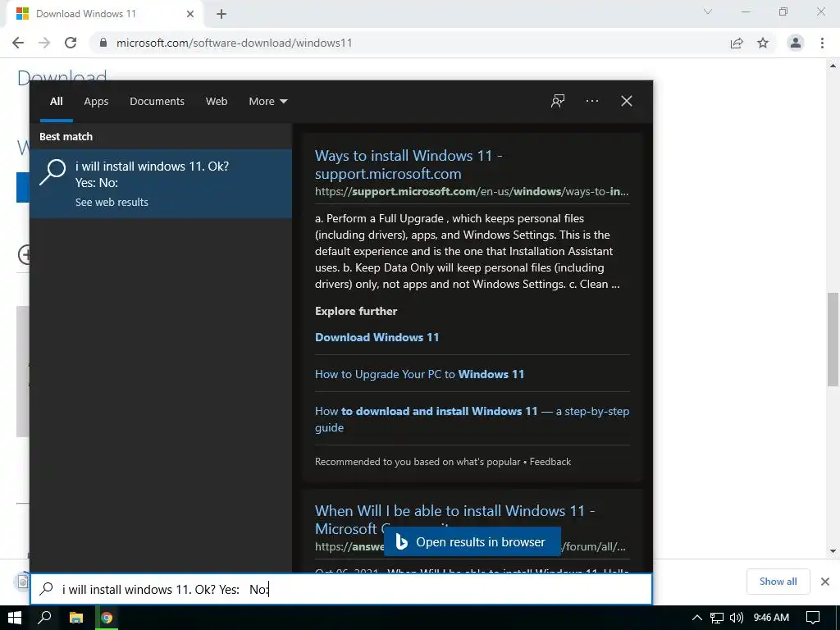This screenshot has width=840, height=630.
Task: Click the microsoft.com address bar URL
Action: 234,43
